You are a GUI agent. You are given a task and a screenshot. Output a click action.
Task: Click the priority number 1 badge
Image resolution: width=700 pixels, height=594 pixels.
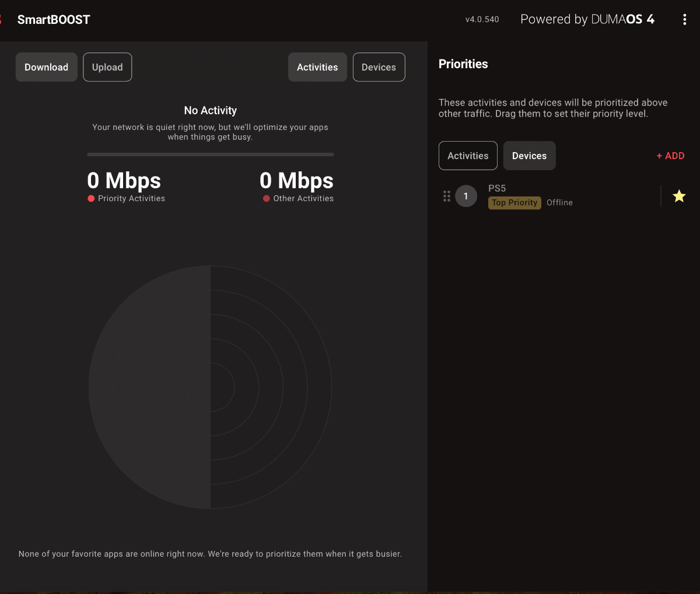point(466,196)
